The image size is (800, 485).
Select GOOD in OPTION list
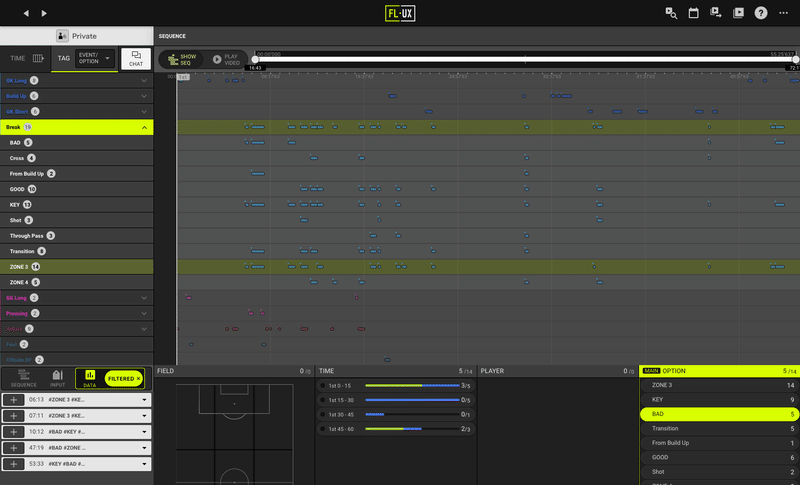[x=720, y=457]
